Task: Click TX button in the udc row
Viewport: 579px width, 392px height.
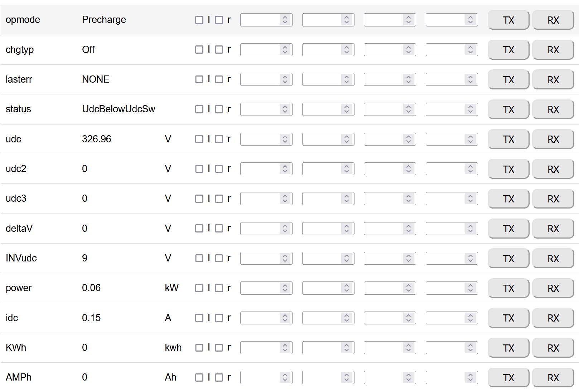Action: coord(508,139)
